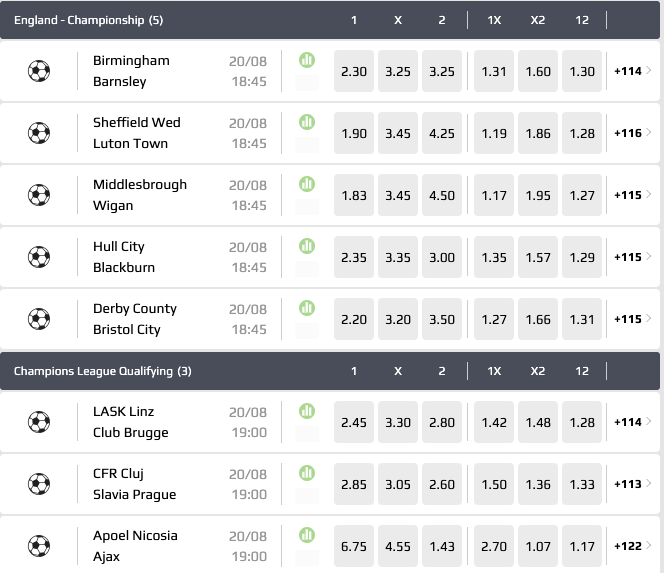Open Derby County vs Bristol City match

[134, 319]
